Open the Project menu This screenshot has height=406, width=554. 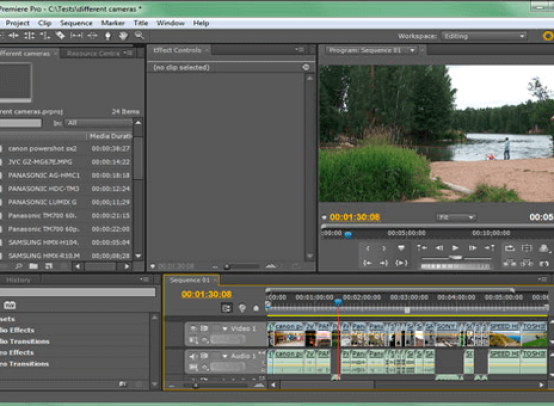(x=17, y=23)
